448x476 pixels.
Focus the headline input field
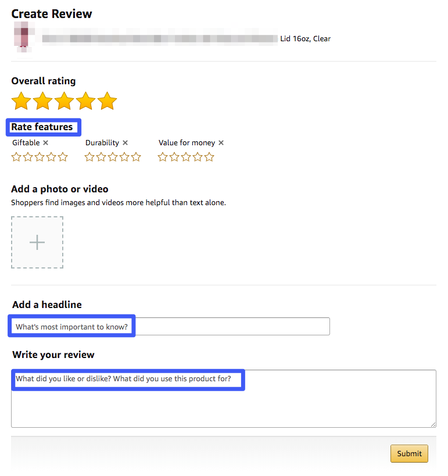coord(171,326)
